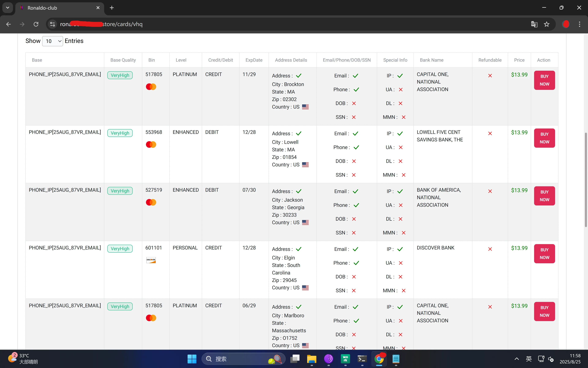This screenshot has width=588, height=368.
Task: Click the US flag in the Lowell row
Action: point(305,165)
